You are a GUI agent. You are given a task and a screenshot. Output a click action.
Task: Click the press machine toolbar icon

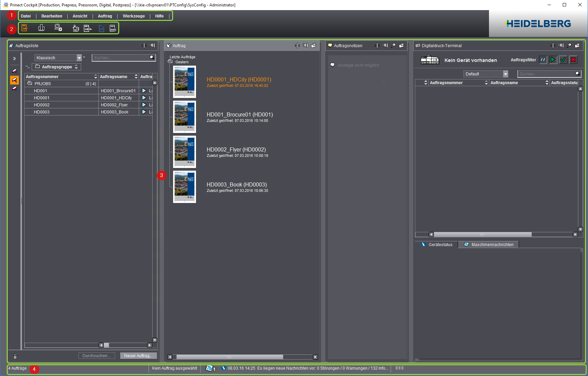pos(41,28)
